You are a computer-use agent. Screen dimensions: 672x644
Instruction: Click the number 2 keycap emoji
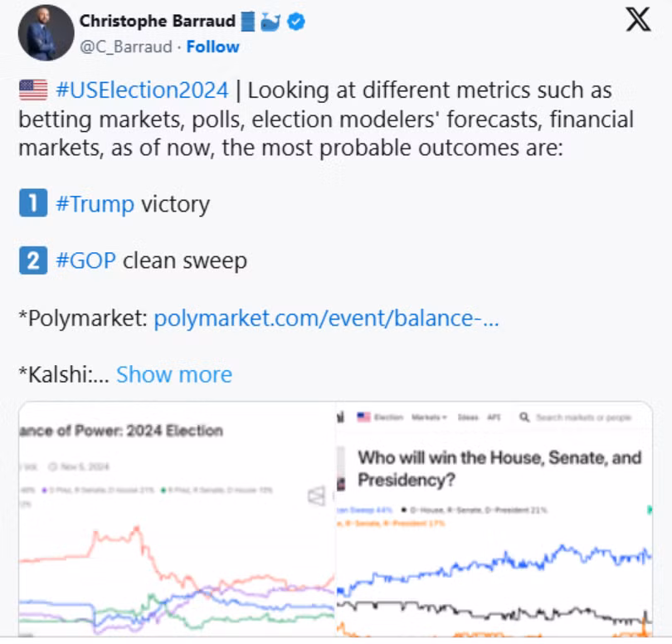32,261
